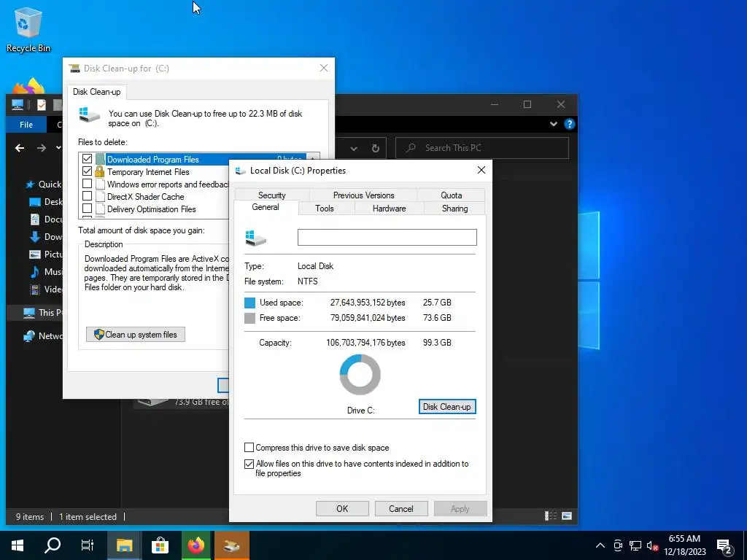Select the Disk Clean-up taskbar icon
Image resolution: width=747 pixels, height=560 pixels.
232,545
